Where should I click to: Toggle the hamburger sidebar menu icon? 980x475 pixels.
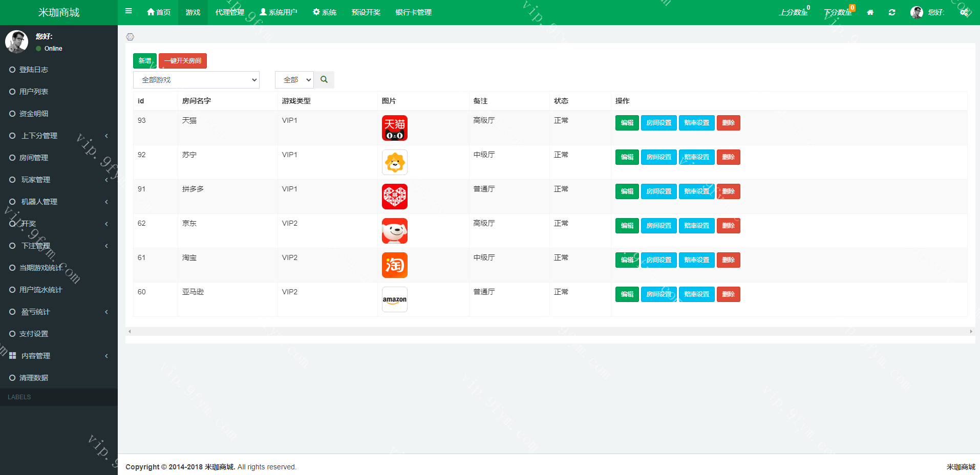tap(129, 11)
